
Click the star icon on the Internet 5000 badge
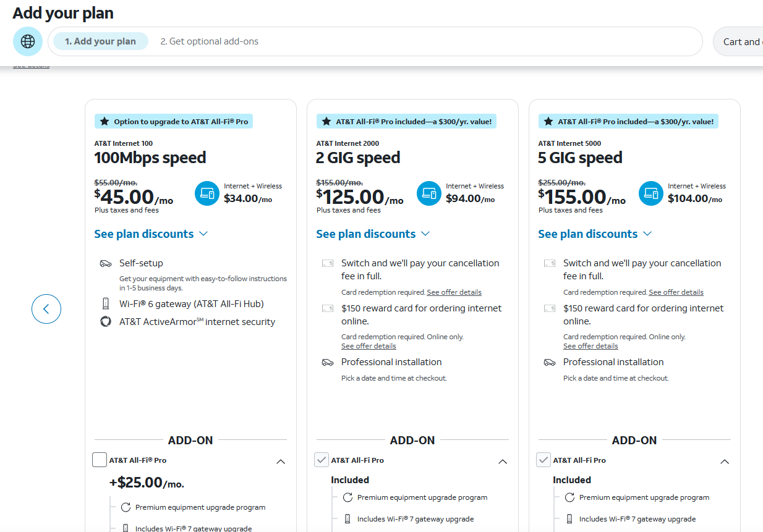coord(548,122)
